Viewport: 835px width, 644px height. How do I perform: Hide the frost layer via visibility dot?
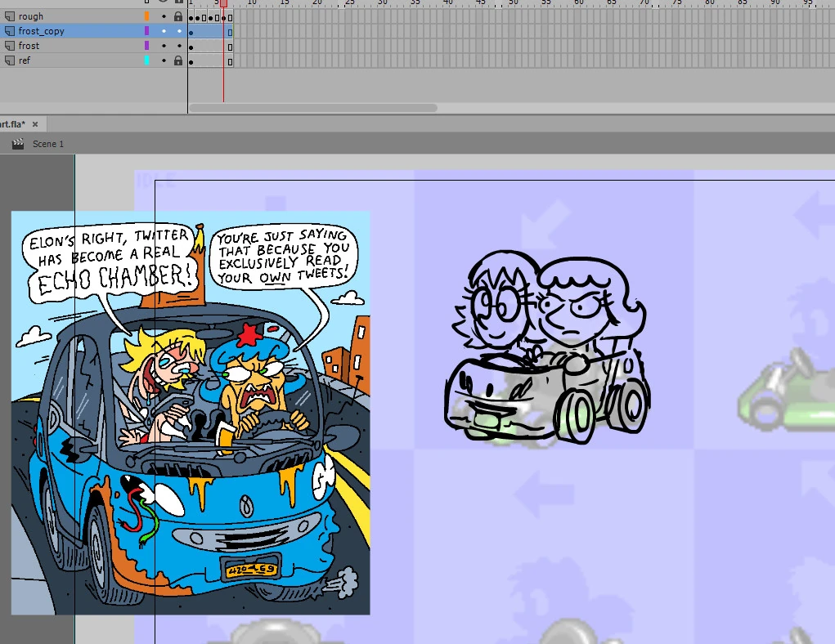point(164,46)
